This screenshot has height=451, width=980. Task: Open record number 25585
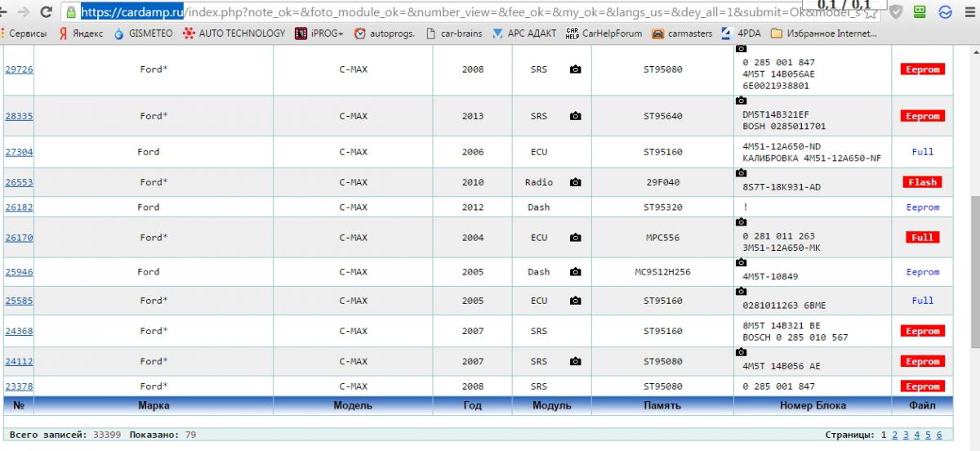coord(19,301)
